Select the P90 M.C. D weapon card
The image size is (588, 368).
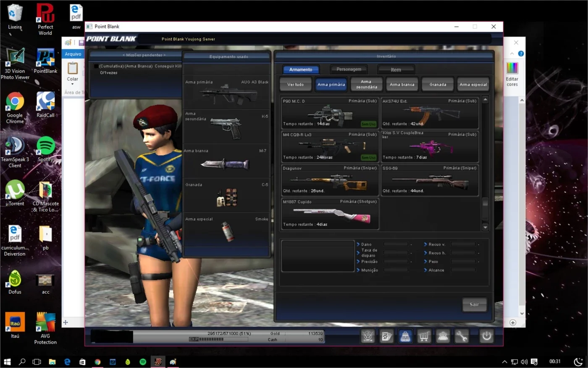(x=330, y=113)
